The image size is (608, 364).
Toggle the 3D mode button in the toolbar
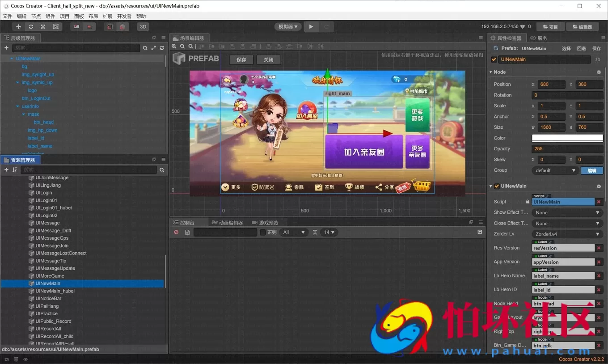[x=143, y=27]
